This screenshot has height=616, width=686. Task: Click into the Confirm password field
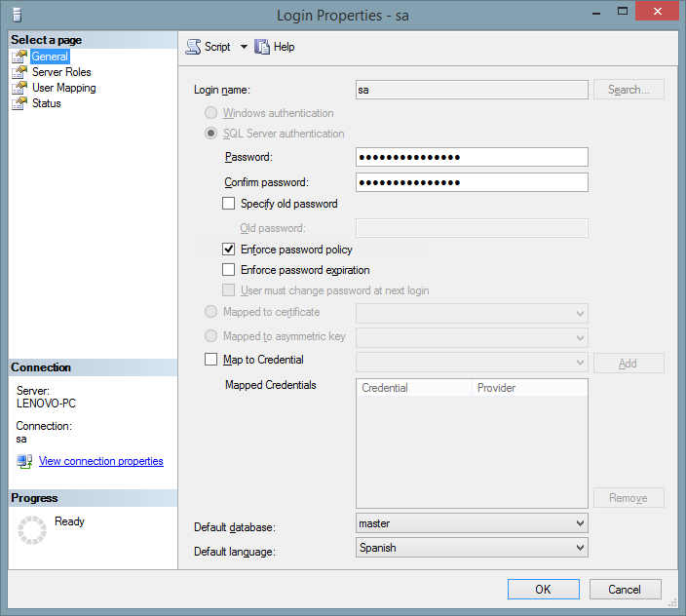472,182
